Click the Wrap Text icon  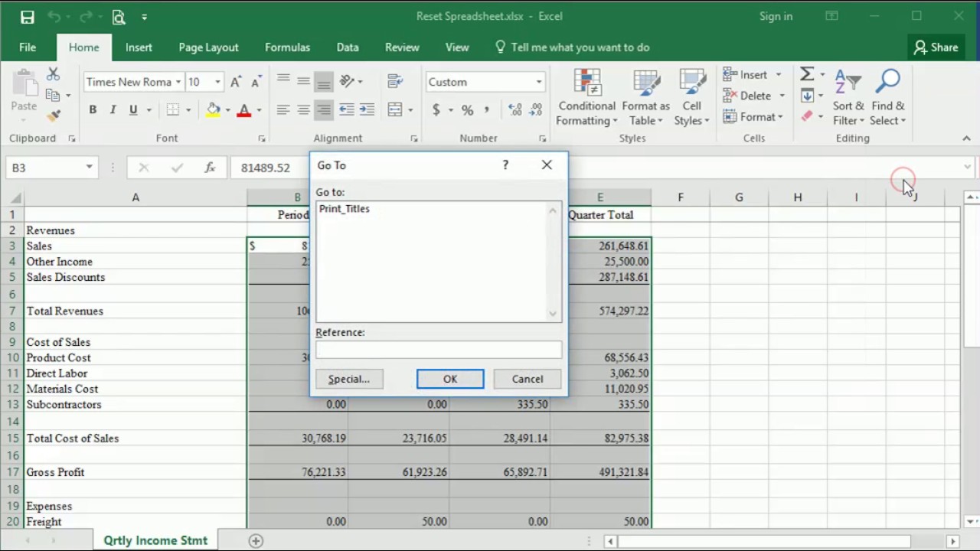(395, 81)
